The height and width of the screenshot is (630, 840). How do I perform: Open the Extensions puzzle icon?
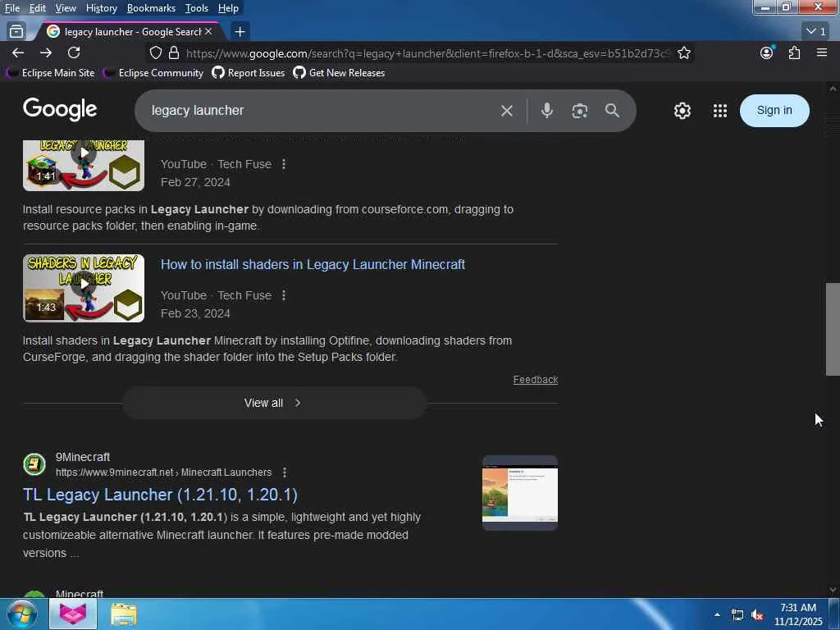(794, 52)
